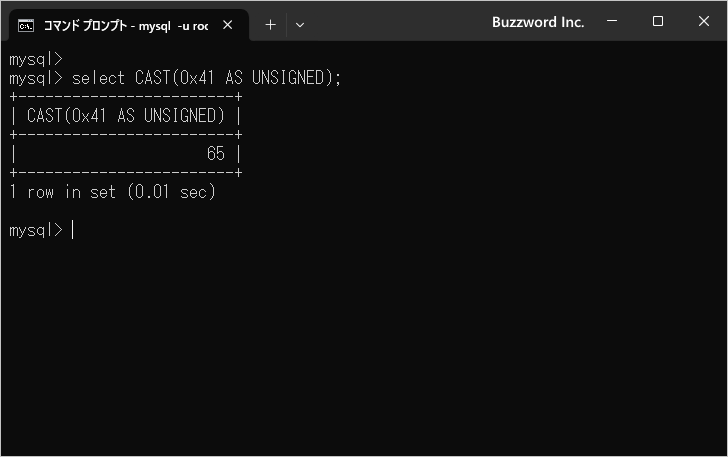The image size is (728, 457).
Task: Open a new terminal tab with plus
Action: [x=270, y=25]
